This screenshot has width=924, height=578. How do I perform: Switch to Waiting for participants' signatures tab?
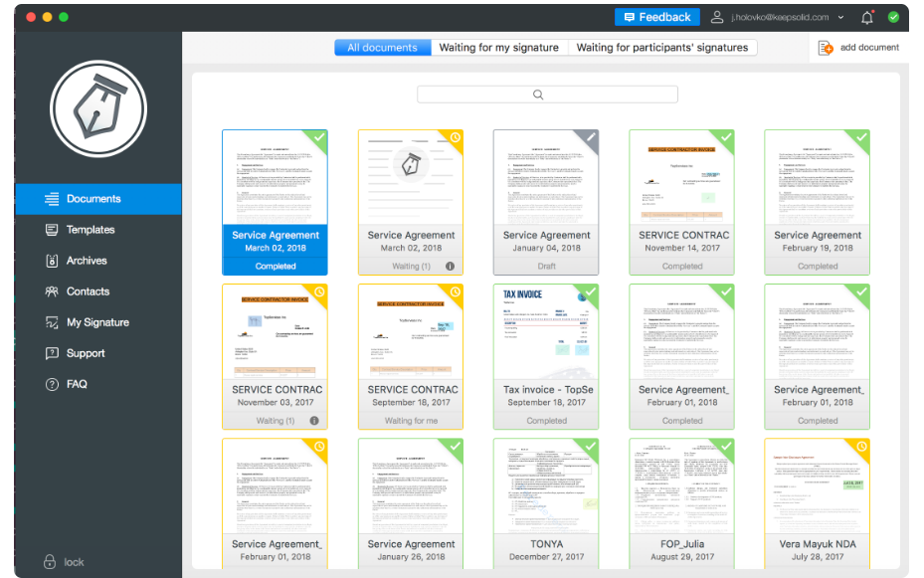click(662, 48)
